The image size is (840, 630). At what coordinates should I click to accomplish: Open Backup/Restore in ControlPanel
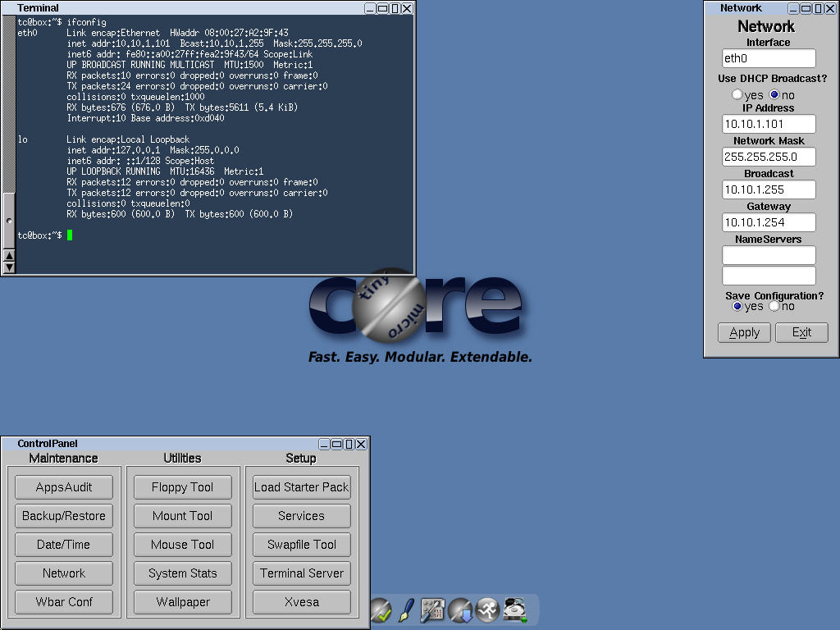pyautogui.click(x=64, y=516)
